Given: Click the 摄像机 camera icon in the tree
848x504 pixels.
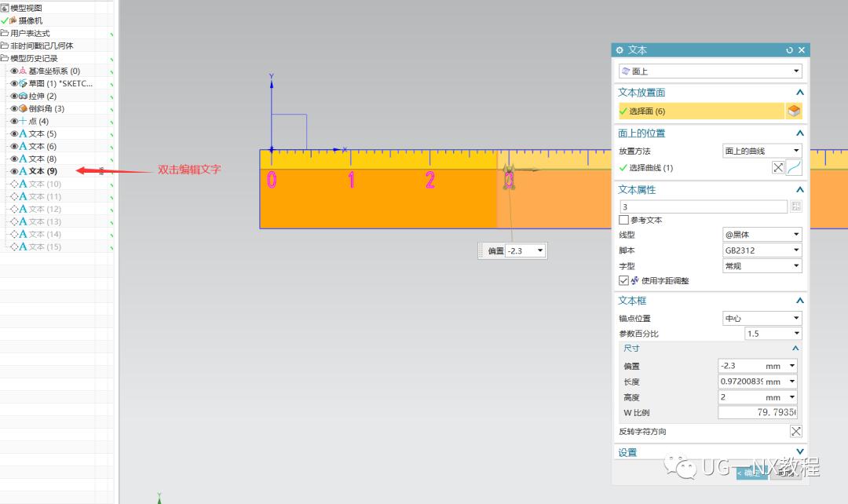Looking at the screenshot, I should point(11,20).
